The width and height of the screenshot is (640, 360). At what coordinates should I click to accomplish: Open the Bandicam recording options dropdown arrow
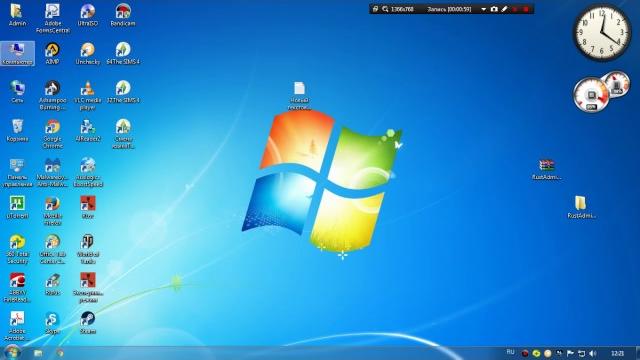pyautogui.click(x=484, y=9)
